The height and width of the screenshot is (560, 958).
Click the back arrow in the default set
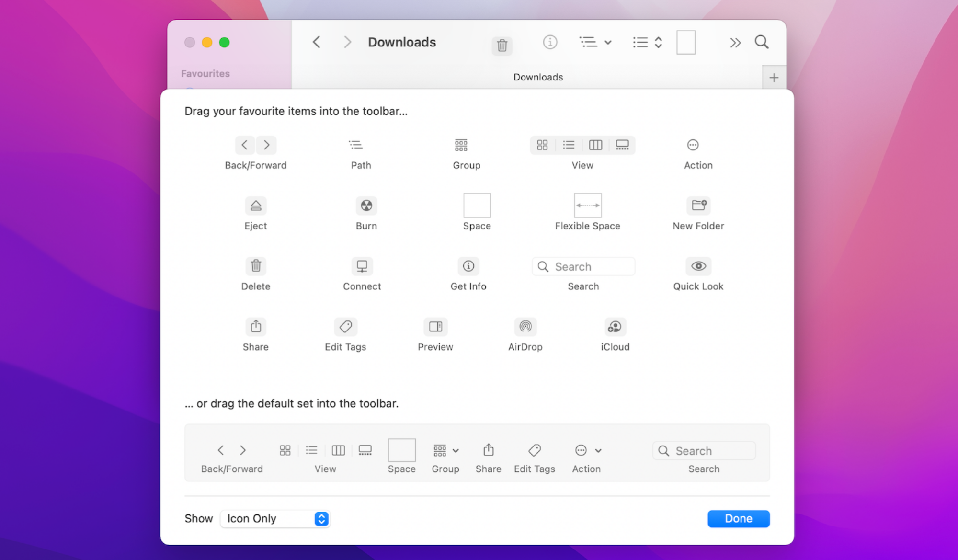221,450
